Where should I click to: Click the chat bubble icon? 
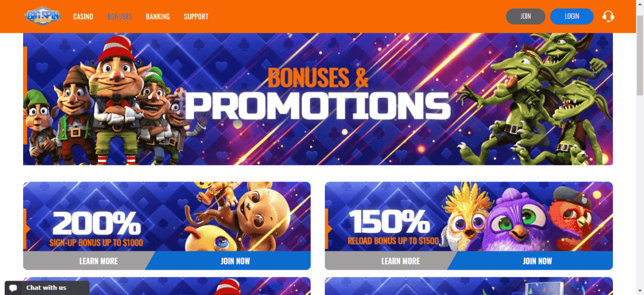click(13, 288)
